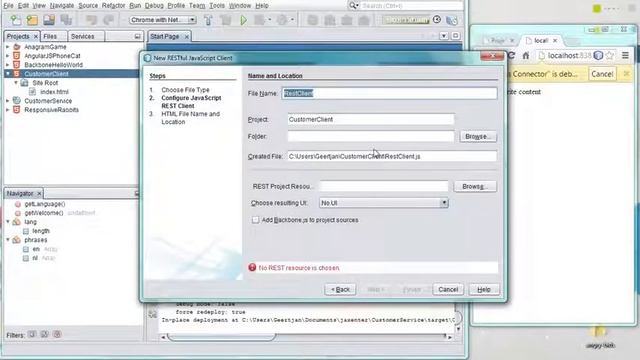Click the wrap icon beside the output
Image resolution: width=640 pixels, height=360 pixels.
(153, 313)
